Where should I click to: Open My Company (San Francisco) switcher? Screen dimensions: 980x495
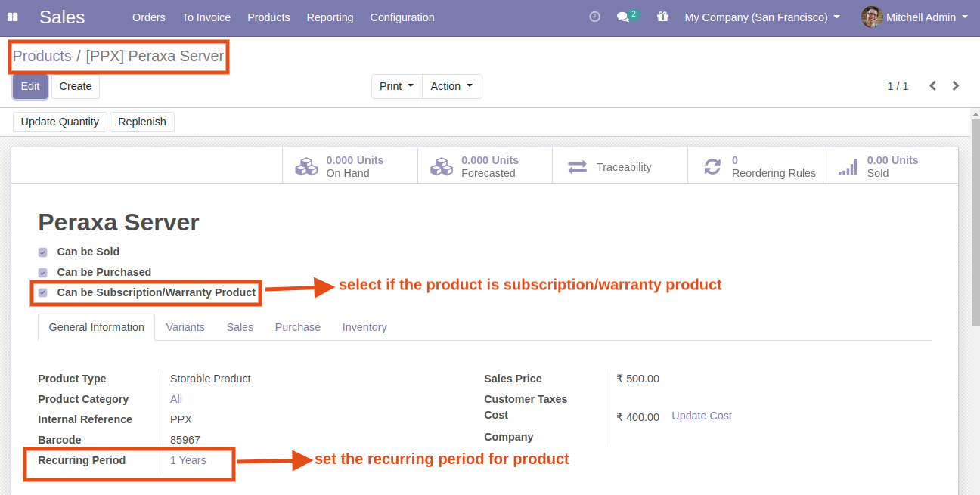pyautogui.click(x=762, y=17)
